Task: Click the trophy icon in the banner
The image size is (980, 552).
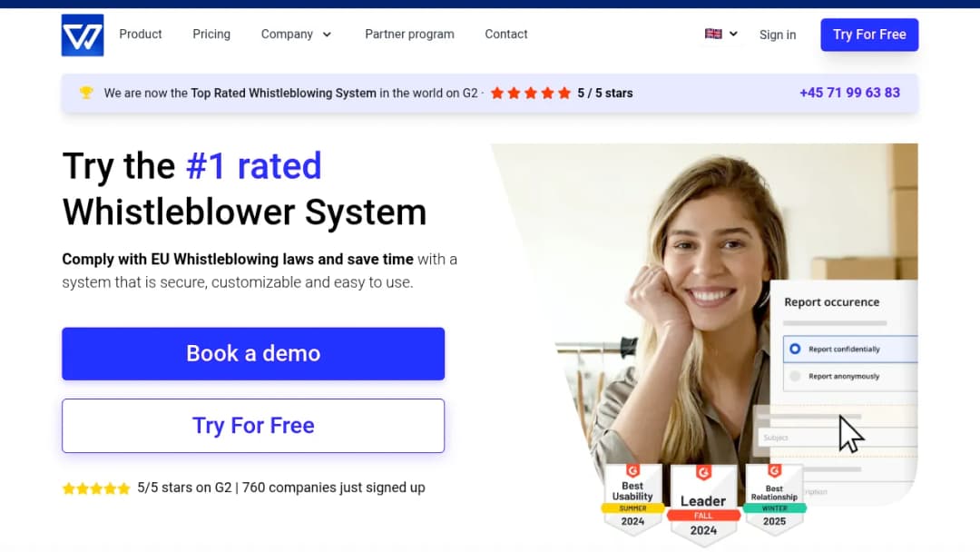Action: click(x=86, y=93)
